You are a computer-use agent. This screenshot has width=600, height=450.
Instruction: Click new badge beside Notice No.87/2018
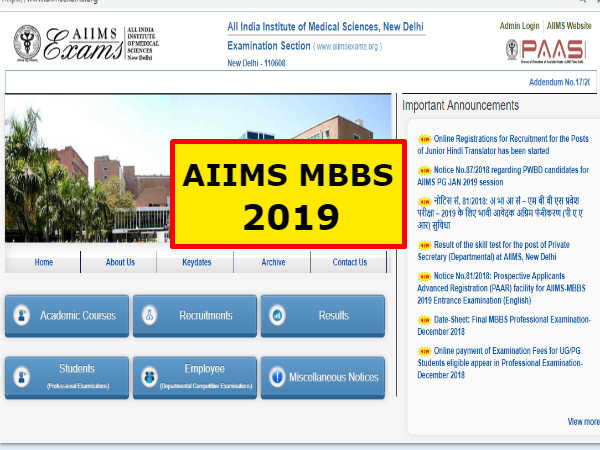coord(424,170)
